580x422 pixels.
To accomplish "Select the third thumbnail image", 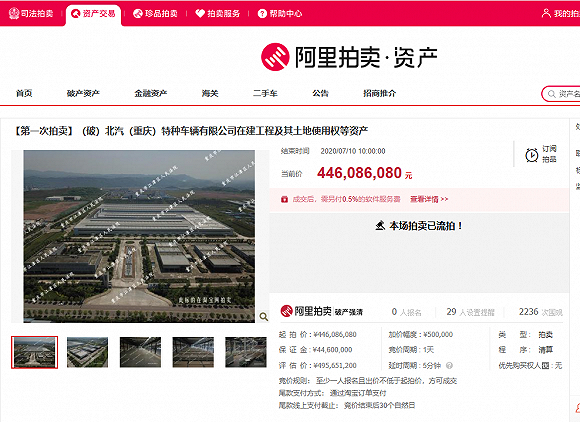I will [140, 352].
